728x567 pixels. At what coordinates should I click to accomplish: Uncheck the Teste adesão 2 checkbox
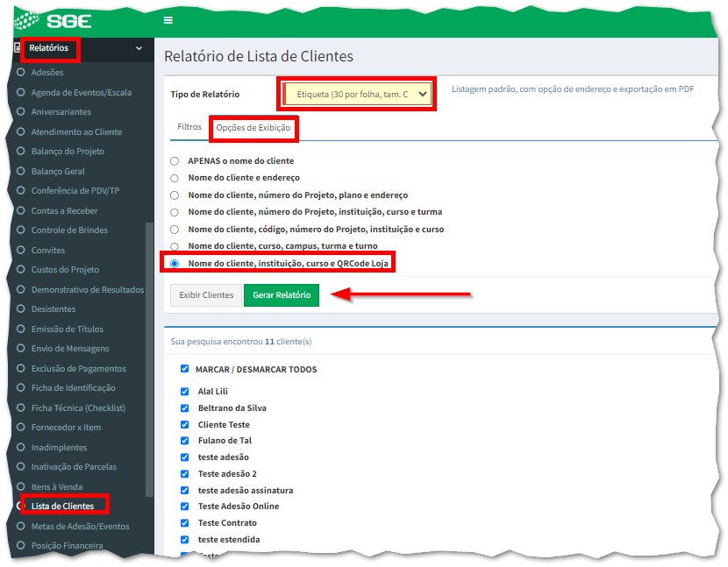point(185,474)
